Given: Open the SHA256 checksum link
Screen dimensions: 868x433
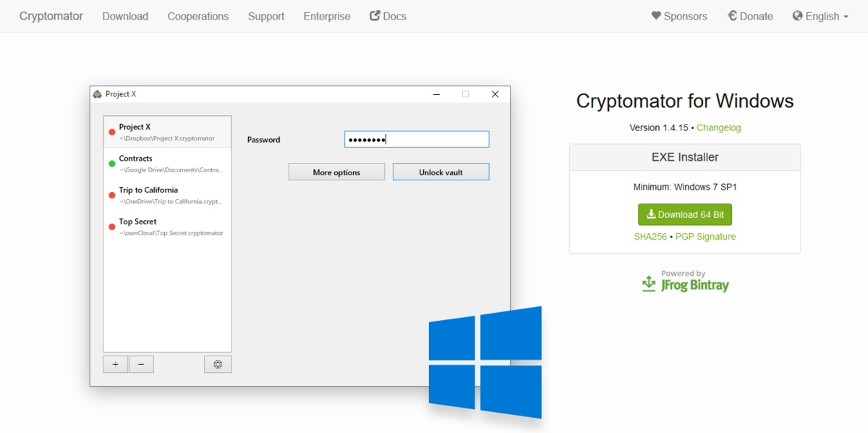Looking at the screenshot, I should point(650,237).
